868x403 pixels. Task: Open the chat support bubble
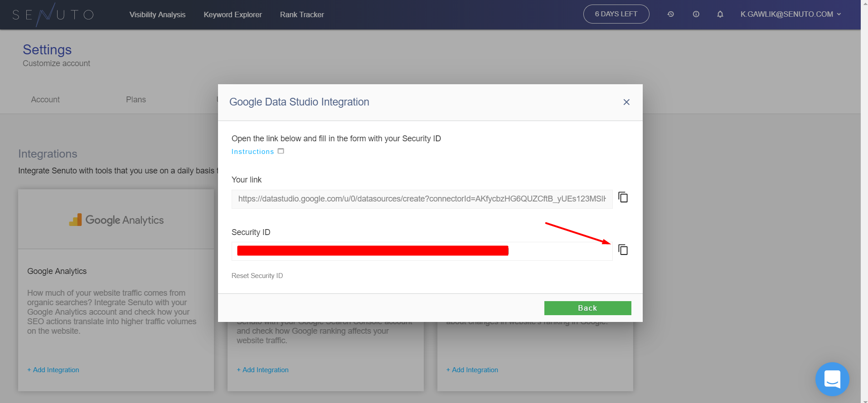(x=832, y=379)
